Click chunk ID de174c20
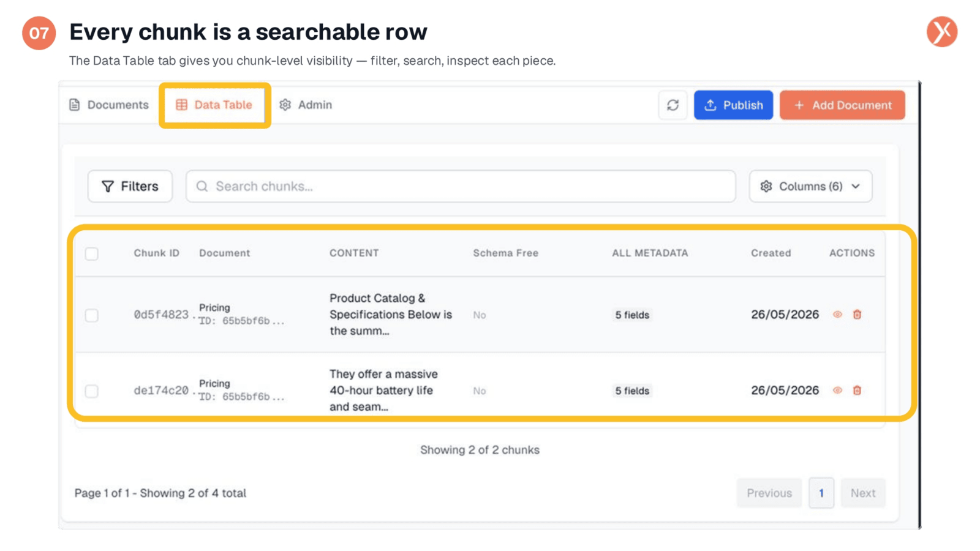Image resolution: width=980 pixels, height=551 pixels. 162,391
